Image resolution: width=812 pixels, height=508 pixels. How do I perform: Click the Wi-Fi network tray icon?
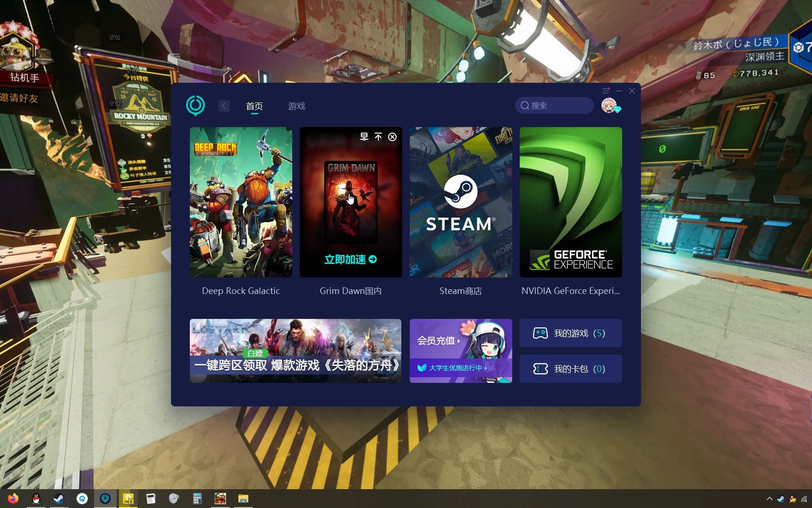[x=804, y=499]
